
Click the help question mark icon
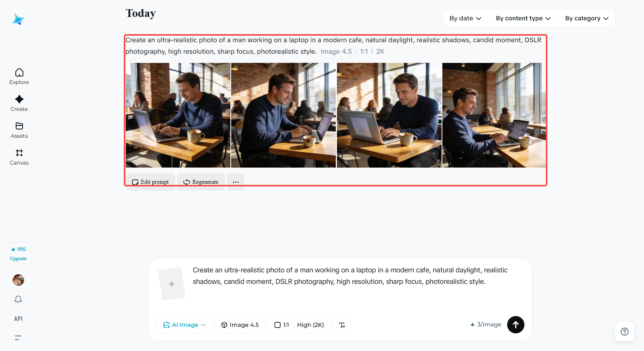pyautogui.click(x=624, y=332)
